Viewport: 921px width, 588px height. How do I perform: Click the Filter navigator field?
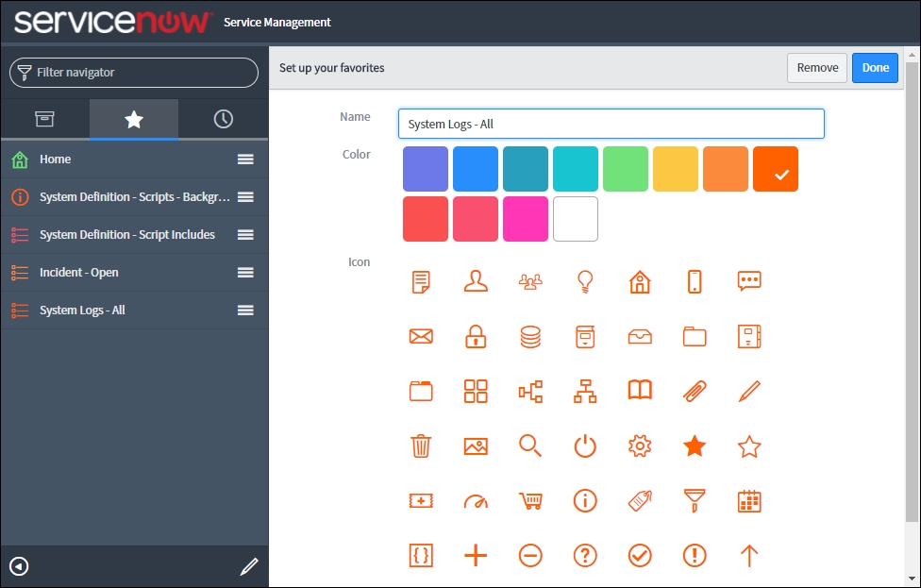tap(134, 73)
